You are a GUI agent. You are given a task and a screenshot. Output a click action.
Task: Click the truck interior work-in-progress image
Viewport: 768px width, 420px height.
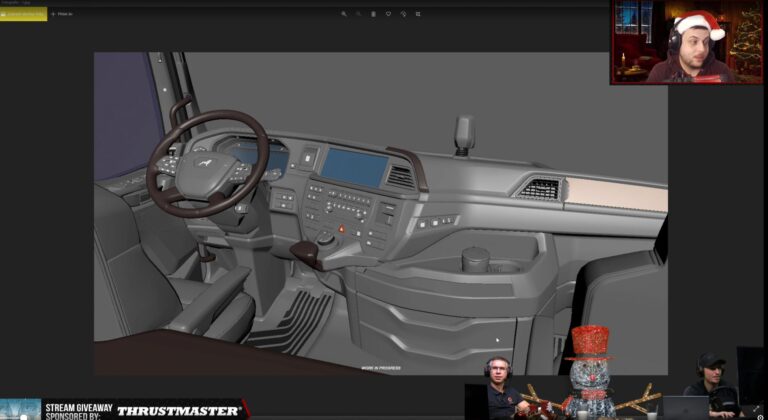[381, 213]
